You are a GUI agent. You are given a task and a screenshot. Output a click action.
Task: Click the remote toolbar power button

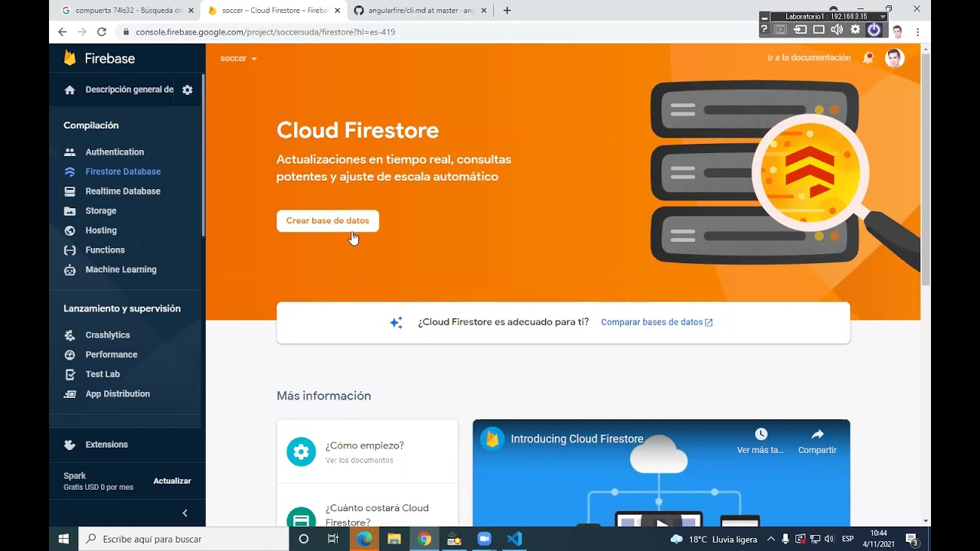874,30
